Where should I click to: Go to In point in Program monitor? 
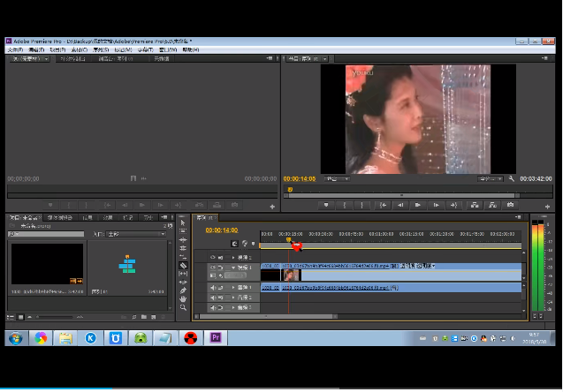383,205
